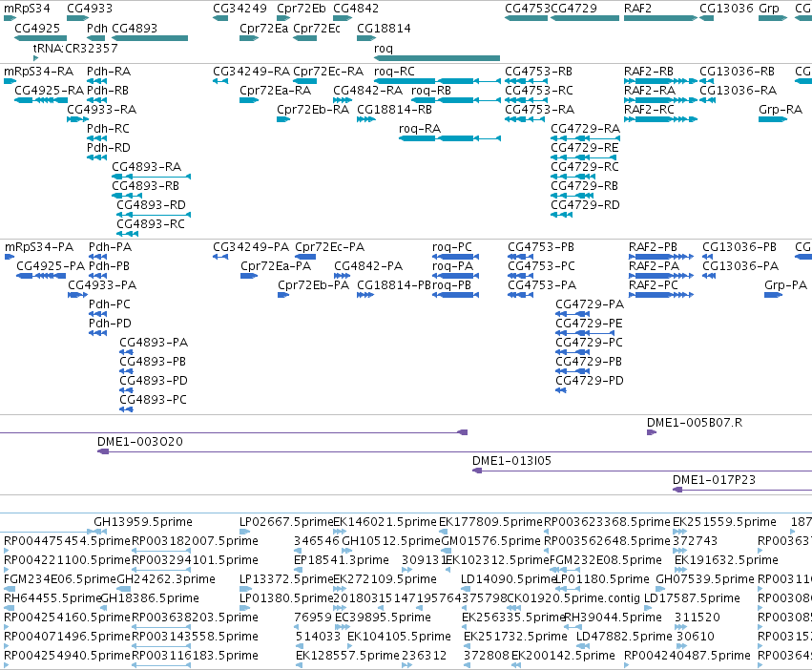Screen dimensions: 812x670
Task: Select transcript RAF2-RB glyph
Action: 660,81
